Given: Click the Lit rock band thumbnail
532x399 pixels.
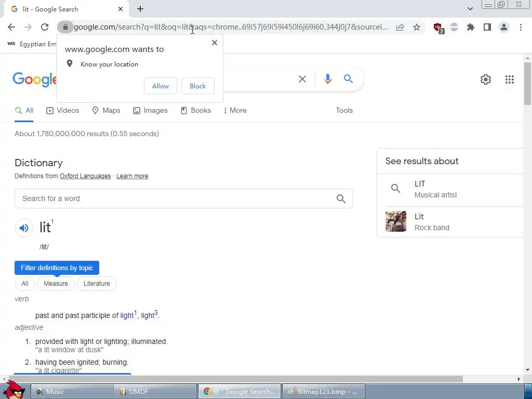Looking at the screenshot, I should click(x=395, y=221).
